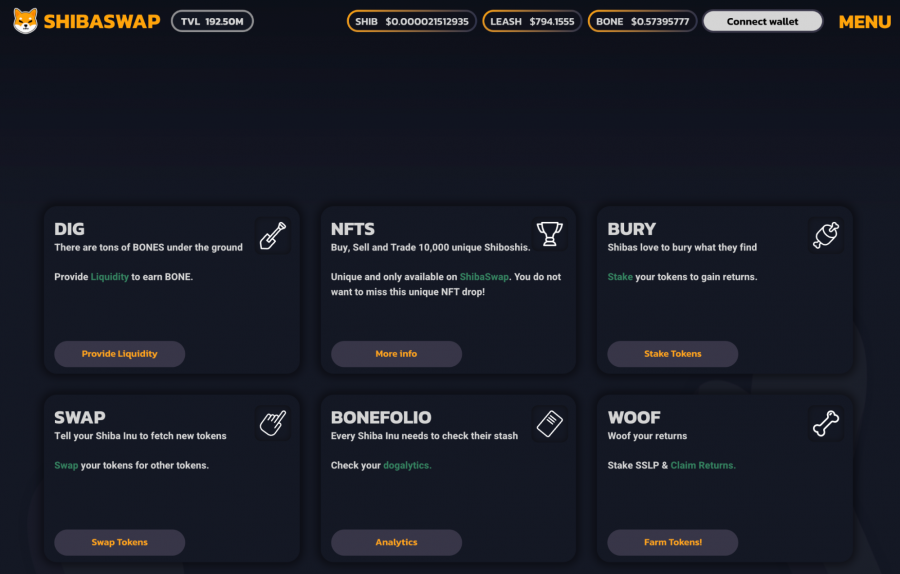This screenshot has height=574, width=900.
Task: Click the meat icon on BURY card
Action: tap(826, 235)
